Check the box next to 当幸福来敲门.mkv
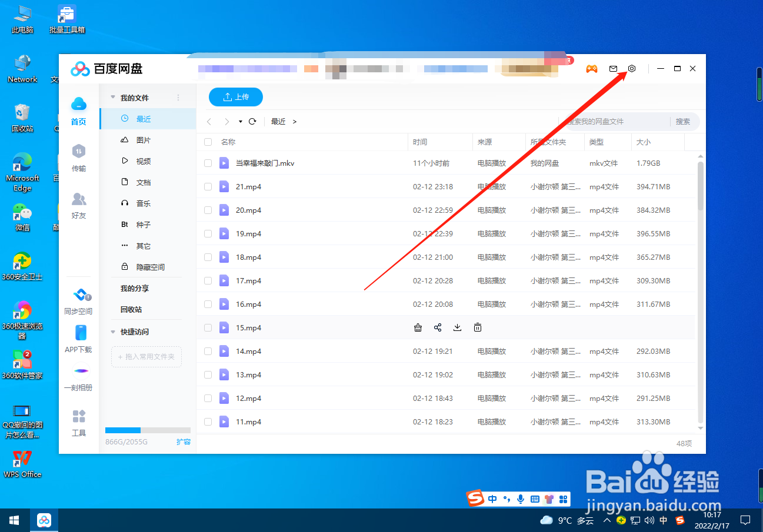This screenshot has width=763, height=532. coord(208,163)
